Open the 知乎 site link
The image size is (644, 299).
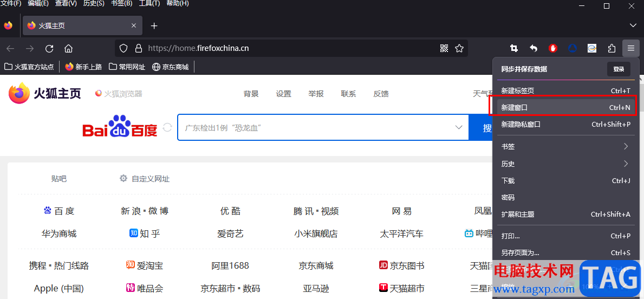145,233
